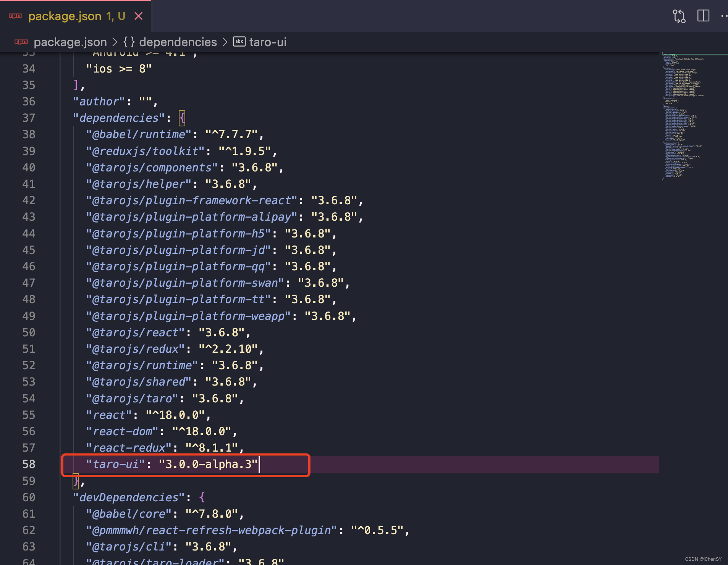The width and height of the screenshot is (728, 565).
Task: Click the "@babel/runtime" key
Action: point(139,134)
